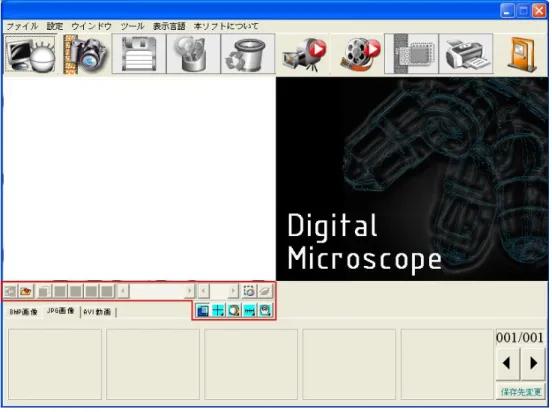Click the 保存先変更 button
The height and width of the screenshot is (412, 552).
pos(521,392)
